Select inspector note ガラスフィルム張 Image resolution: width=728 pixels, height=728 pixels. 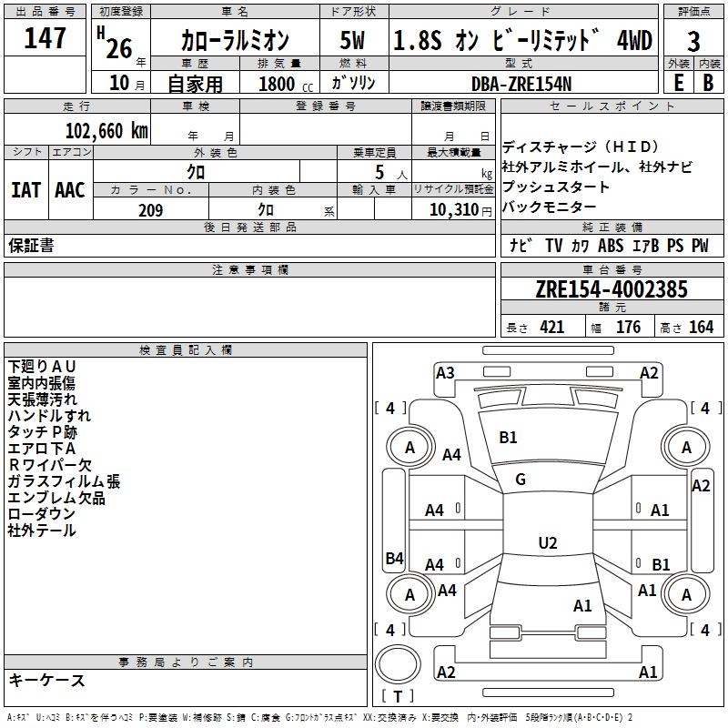click(64, 481)
